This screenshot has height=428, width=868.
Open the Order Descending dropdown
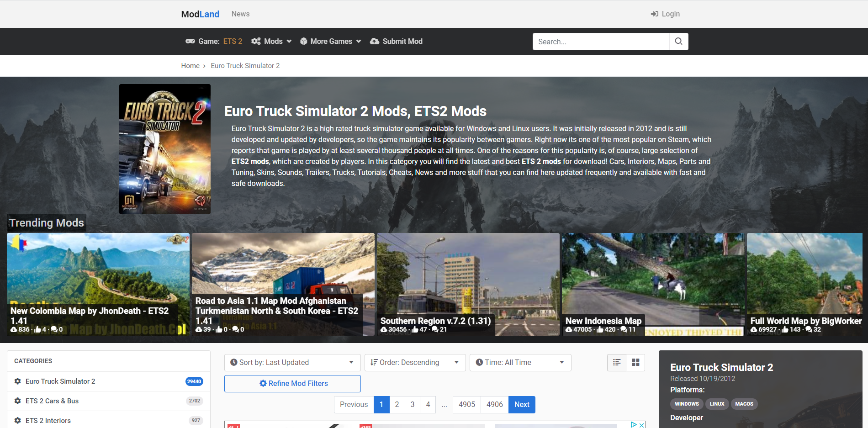(415, 363)
